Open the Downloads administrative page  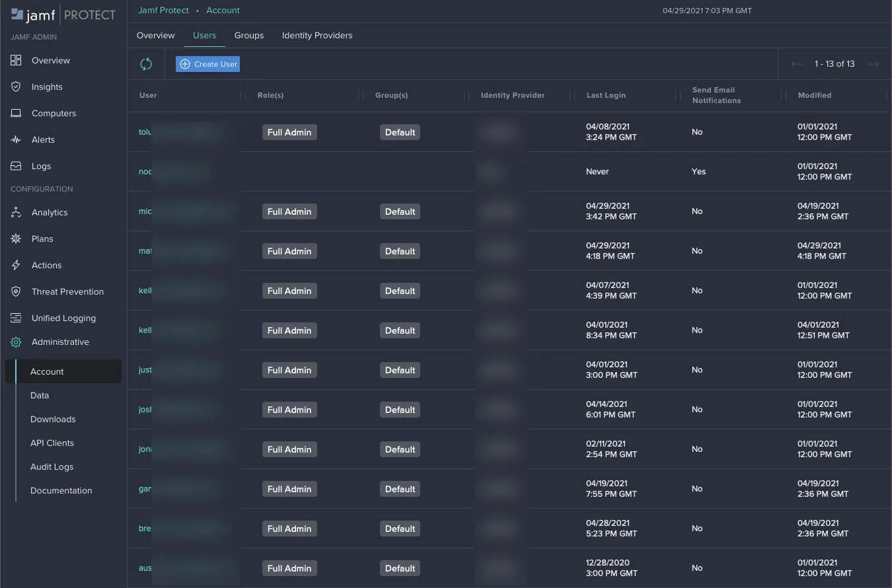click(x=53, y=419)
